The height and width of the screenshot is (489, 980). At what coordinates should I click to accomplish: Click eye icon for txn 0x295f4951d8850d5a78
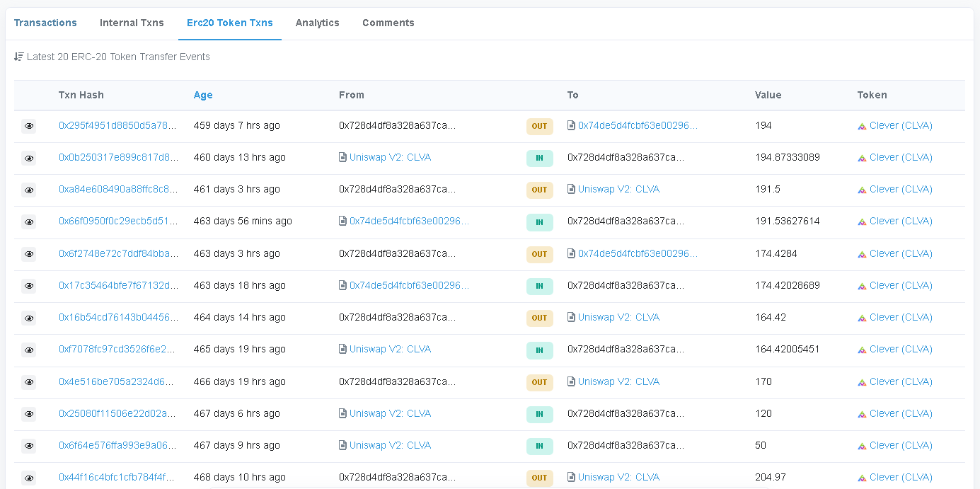(x=29, y=126)
